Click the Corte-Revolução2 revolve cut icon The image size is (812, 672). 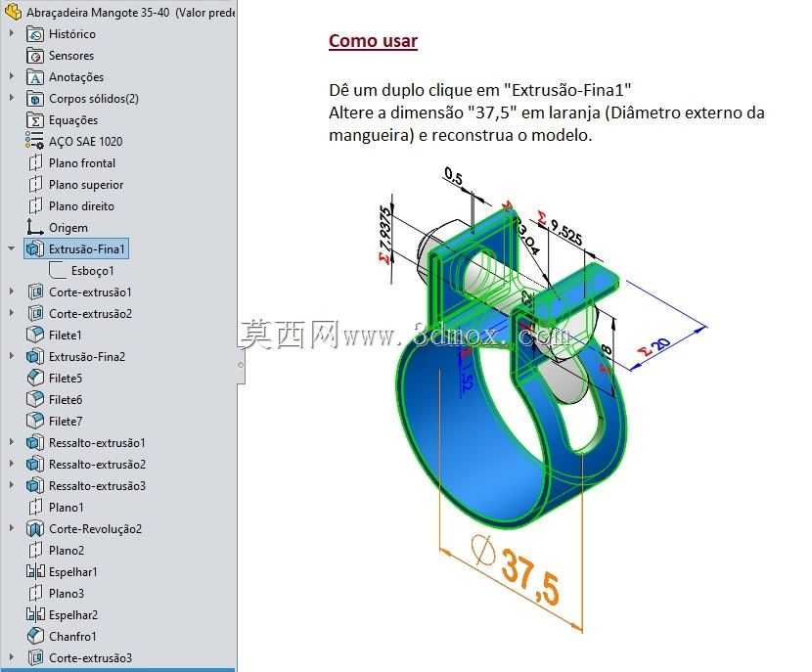coord(34,528)
